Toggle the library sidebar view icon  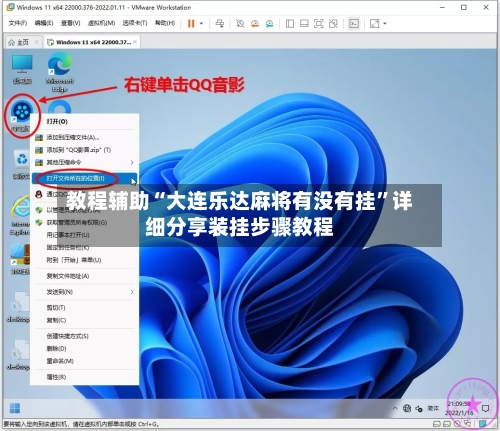[290, 23]
